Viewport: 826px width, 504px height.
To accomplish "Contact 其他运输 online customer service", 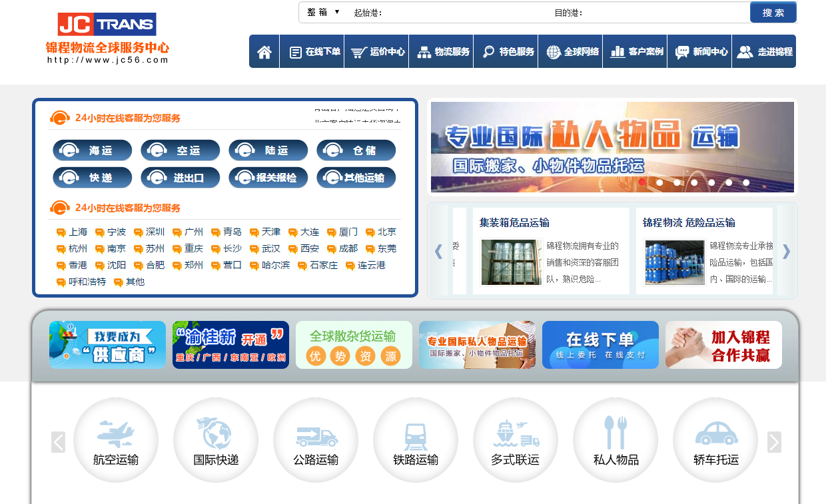I will pyautogui.click(x=356, y=178).
